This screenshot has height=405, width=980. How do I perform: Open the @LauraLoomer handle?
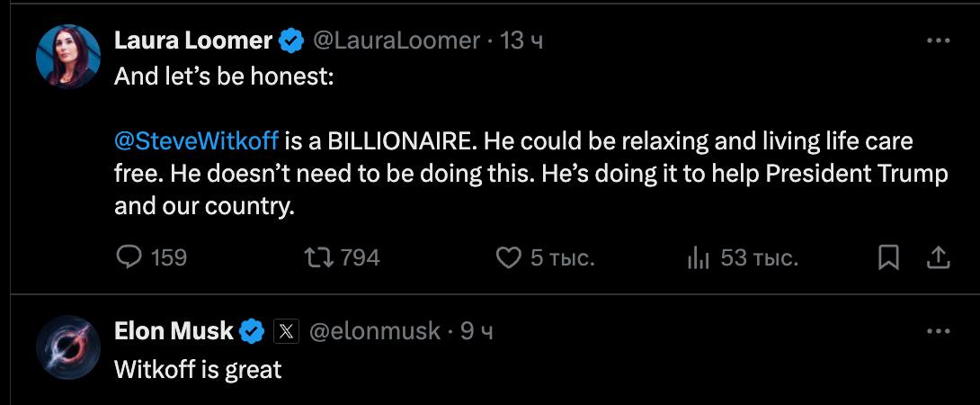(396, 40)
